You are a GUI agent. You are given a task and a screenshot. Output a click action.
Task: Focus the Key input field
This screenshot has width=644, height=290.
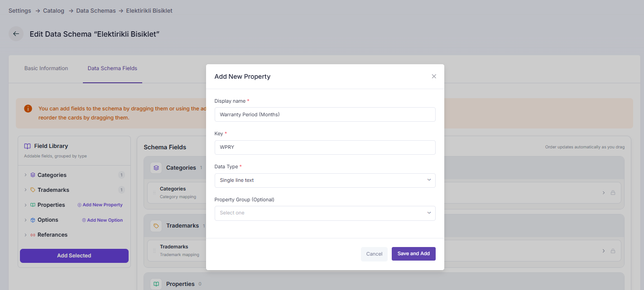click(325, 147)
